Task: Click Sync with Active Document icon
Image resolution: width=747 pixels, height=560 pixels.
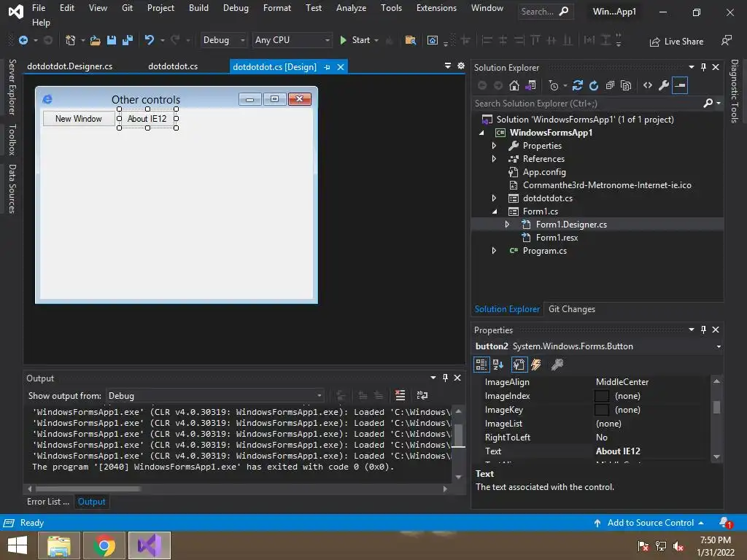Action: (578, 86)
